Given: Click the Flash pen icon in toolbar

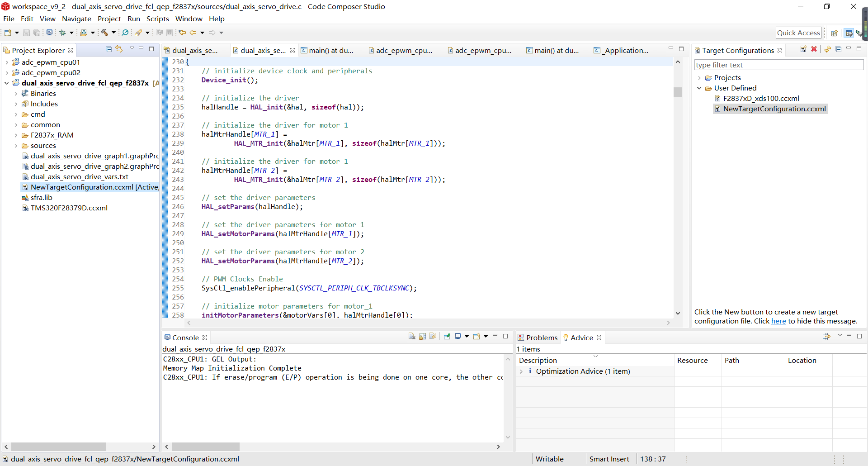Looking at the screenshot, I should [x=139, y=33].
